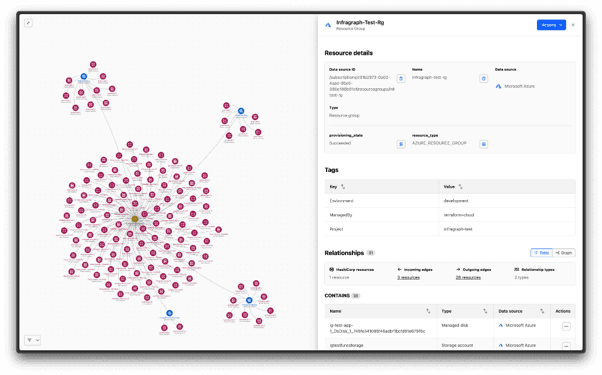Click the Resource group type value
The width and height of the screenshot is (602, 375).
coord(344,116)
